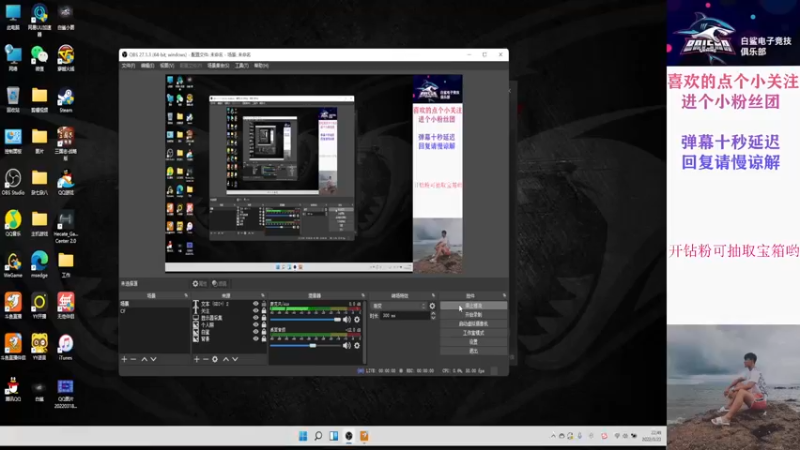Adjust the second mixer channel volume slider
Viewport: 800px width, 450px height.
pos(306,345)
